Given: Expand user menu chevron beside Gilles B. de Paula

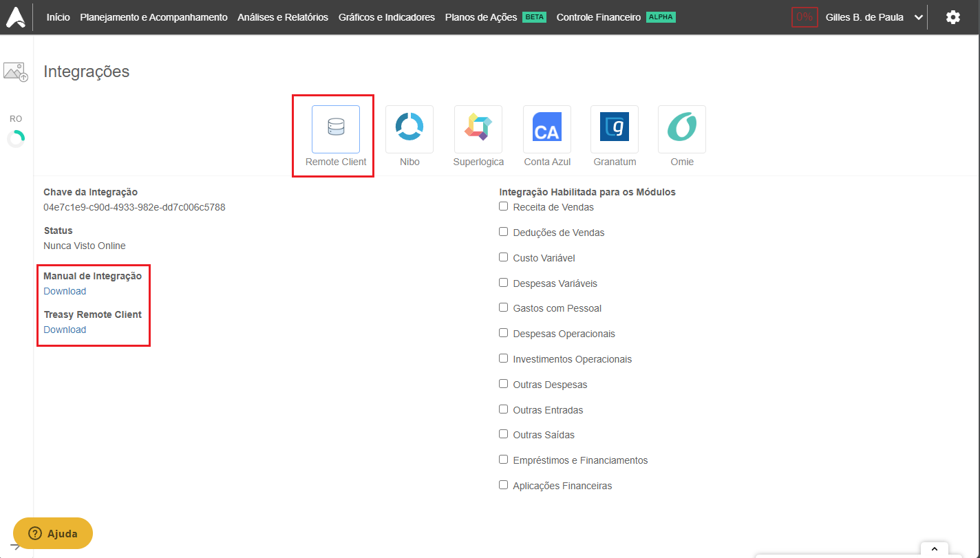Looking at the screenshot, I should (918, 18).
